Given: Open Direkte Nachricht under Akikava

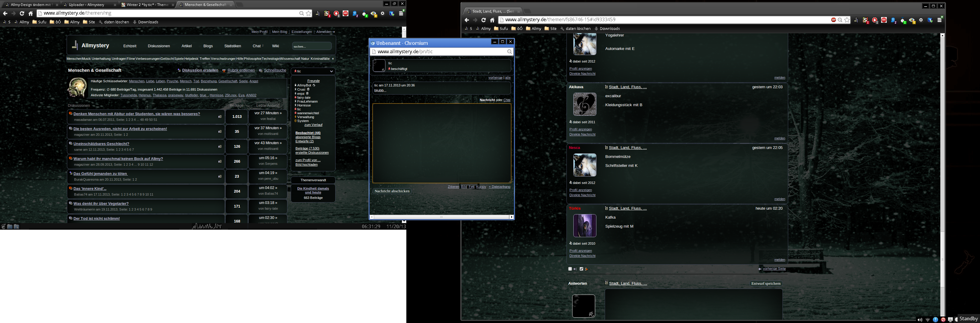Looking at the screenshot, I should (x=582, y=135).
